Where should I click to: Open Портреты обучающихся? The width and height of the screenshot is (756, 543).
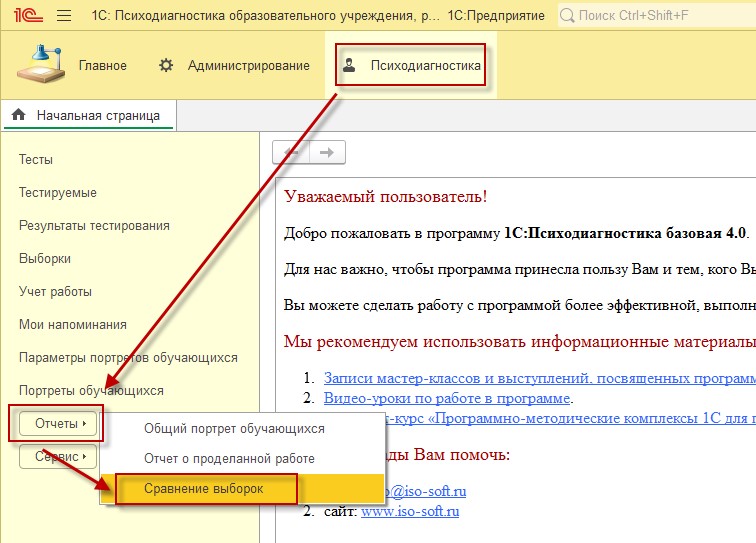92,391
